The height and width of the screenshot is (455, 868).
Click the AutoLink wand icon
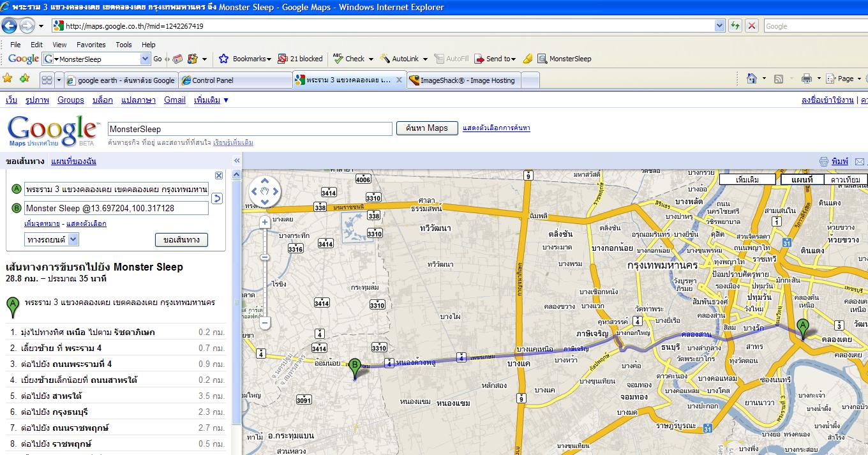pos(385,59)
